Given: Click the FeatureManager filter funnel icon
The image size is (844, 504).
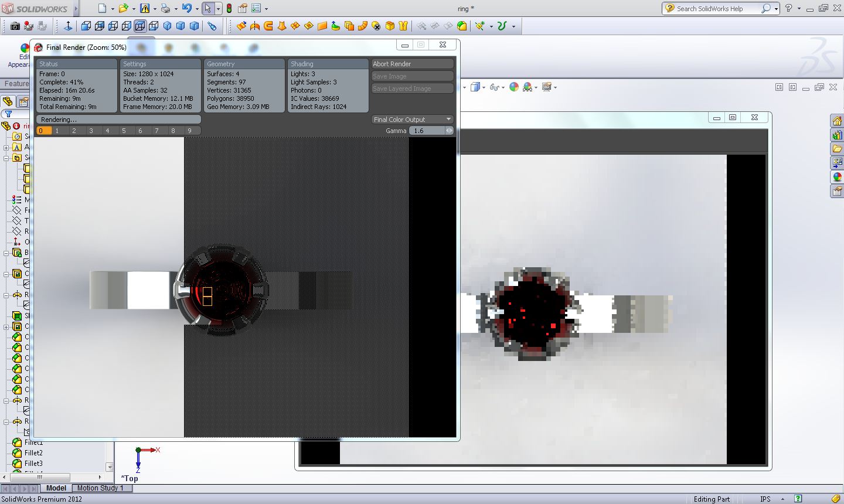Looking at the screenshot, I should tap(8, 114).
